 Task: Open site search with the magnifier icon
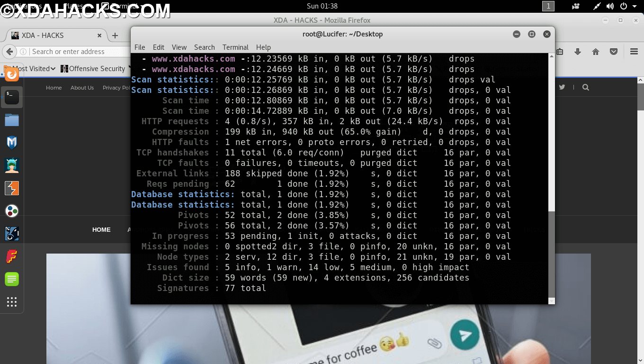(x=585, y=87)
